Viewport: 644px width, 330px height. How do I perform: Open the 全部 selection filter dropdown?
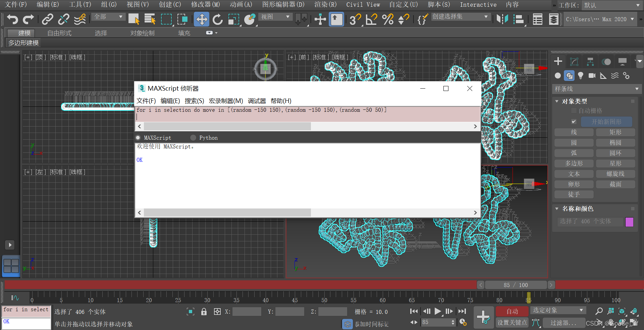(x=108, y=17)
